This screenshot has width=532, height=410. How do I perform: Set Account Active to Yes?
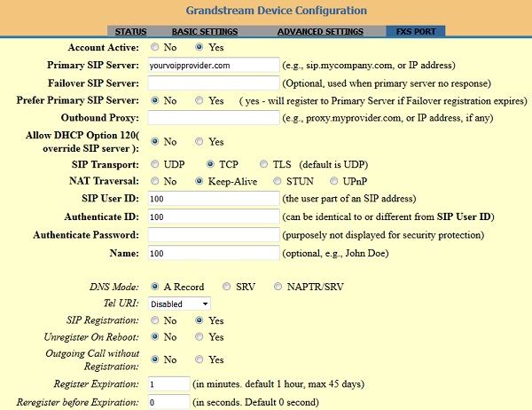(199, 47)
